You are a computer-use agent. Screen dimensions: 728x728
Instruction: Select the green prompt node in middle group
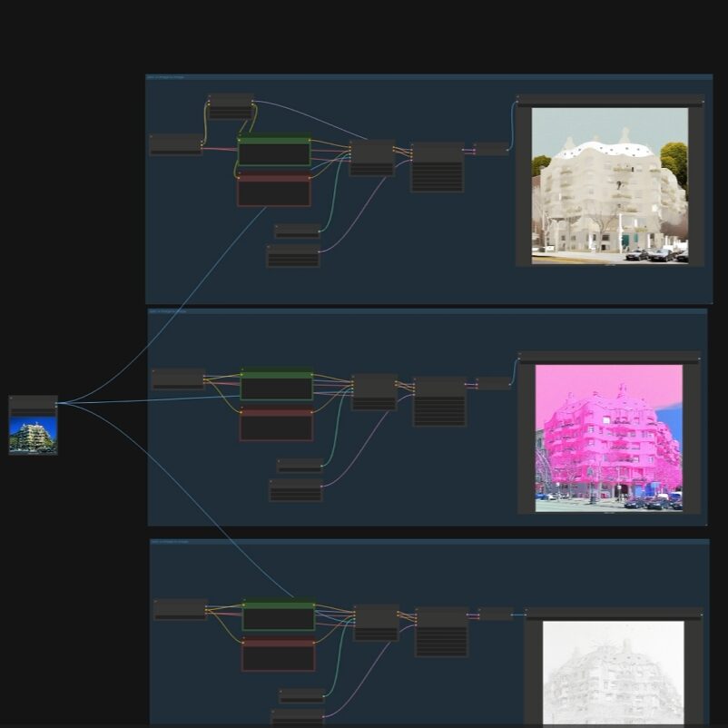[277, 385]
